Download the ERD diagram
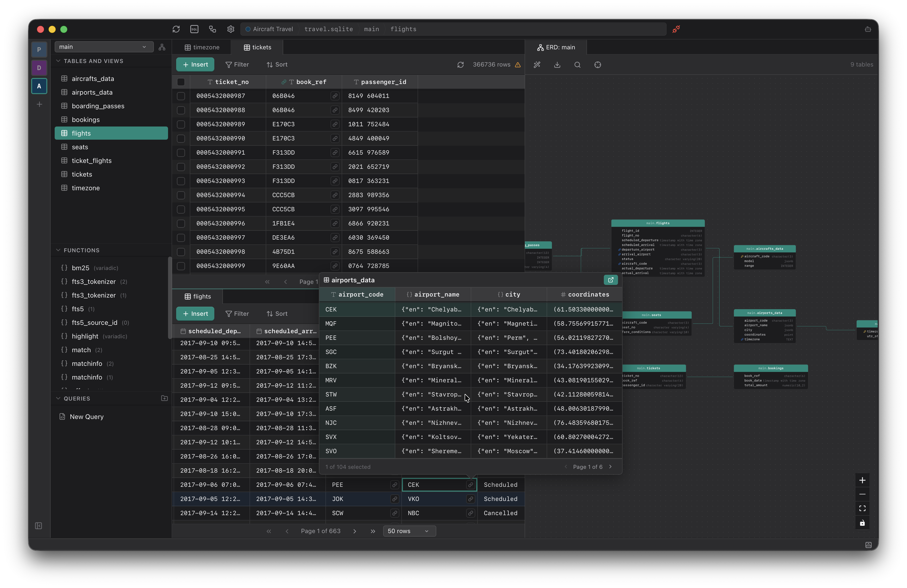 point(557,65)
